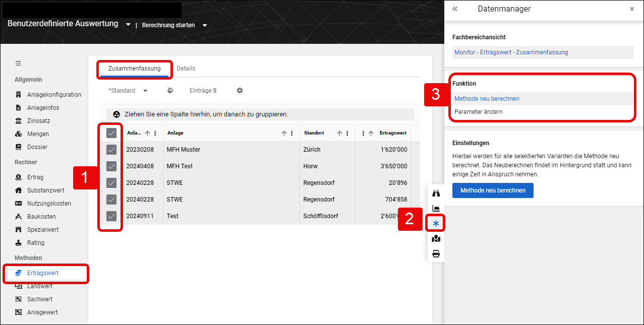
Task: Click the paint bucket formatting icon
Action: tap(170, 91)
